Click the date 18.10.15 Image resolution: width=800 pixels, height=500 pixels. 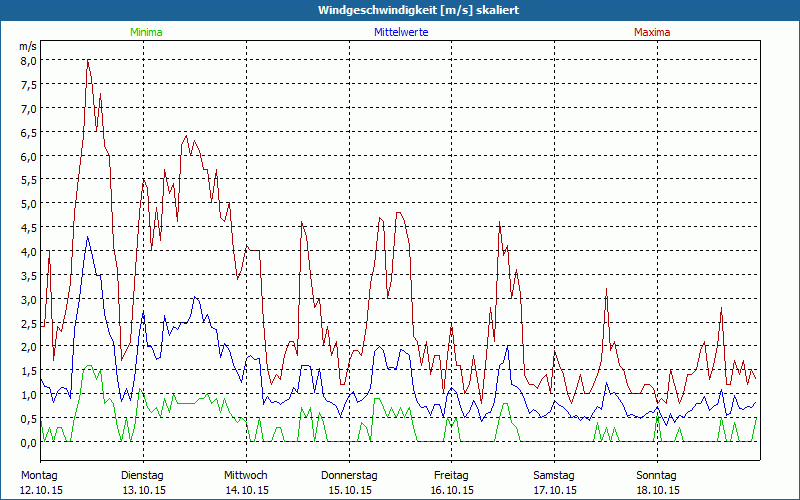point(658,490)
